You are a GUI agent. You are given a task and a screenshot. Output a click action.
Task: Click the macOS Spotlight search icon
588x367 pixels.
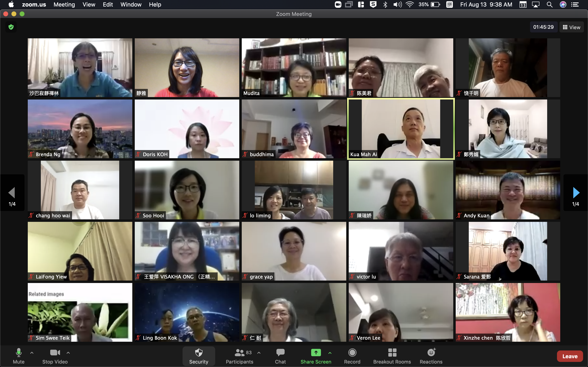pos(549,4)
